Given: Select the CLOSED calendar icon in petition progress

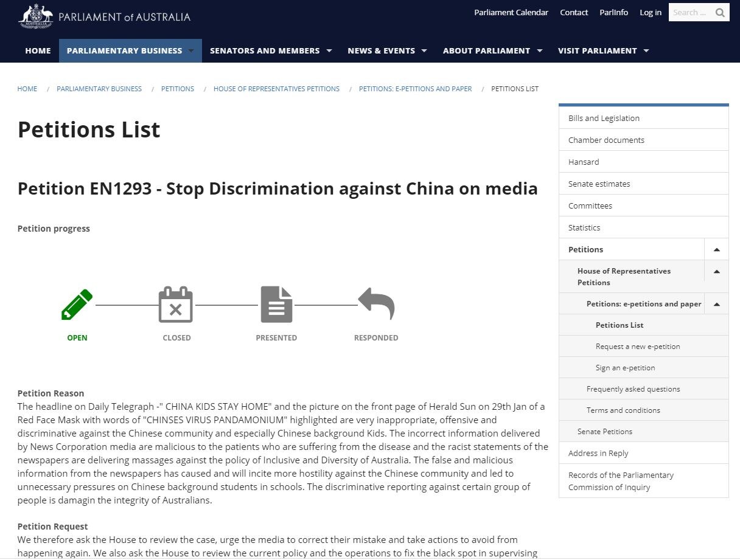Looking at the screenshot, I should coord(176,304).
